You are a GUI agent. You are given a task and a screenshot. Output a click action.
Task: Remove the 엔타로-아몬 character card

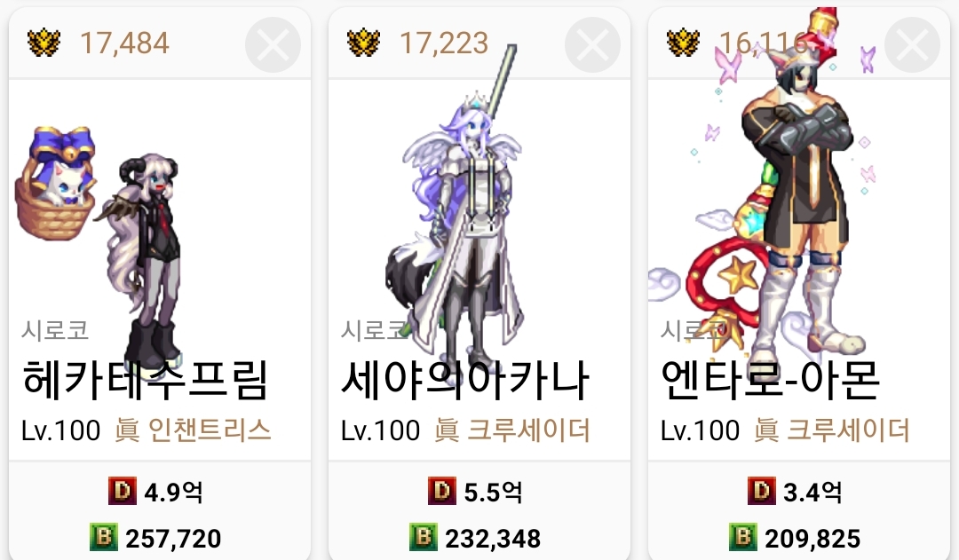point(913,44)
